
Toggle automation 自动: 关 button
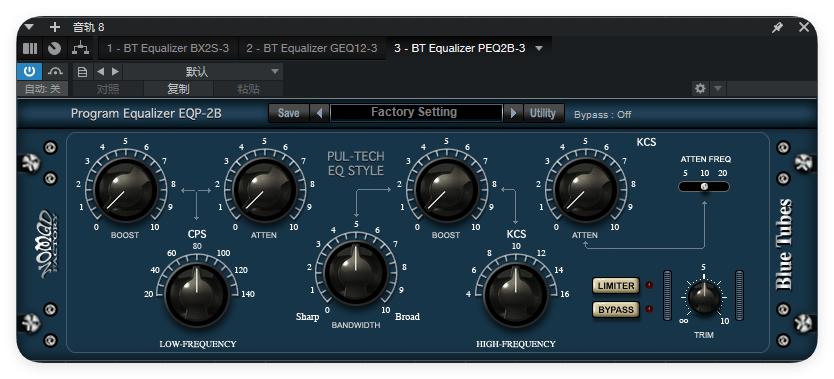(43, 89)
